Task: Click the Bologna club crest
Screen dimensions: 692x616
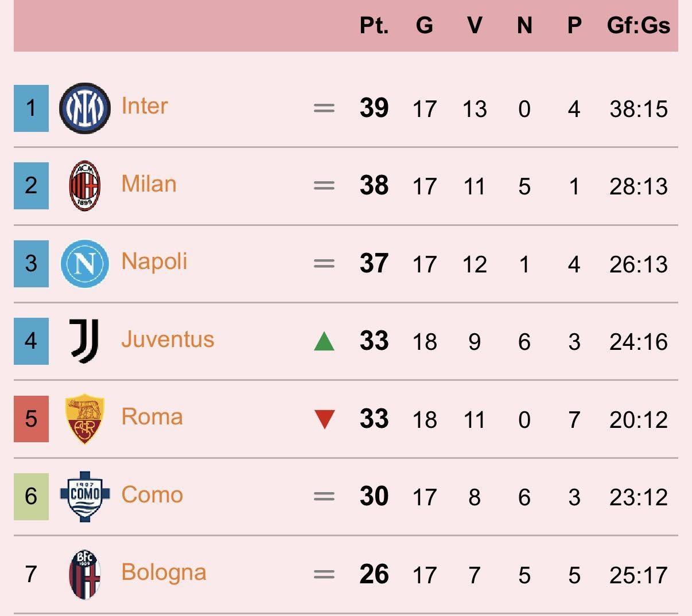Action: (x=84, y=574)
